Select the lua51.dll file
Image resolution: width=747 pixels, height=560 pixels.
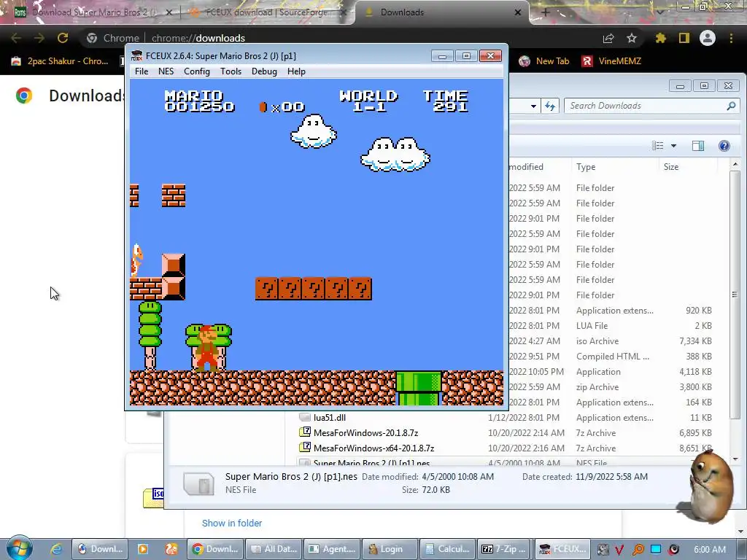pyautogui.click(x=330, y=418)
